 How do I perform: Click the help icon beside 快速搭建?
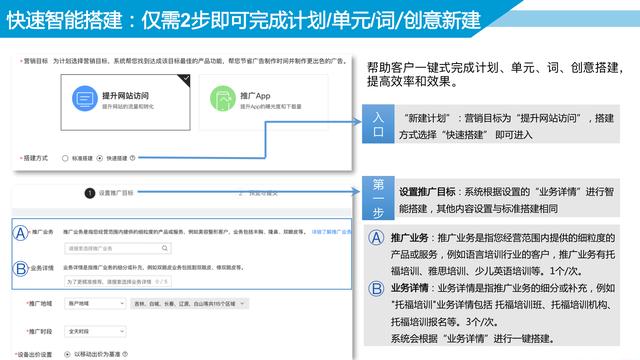coord(133,158)
